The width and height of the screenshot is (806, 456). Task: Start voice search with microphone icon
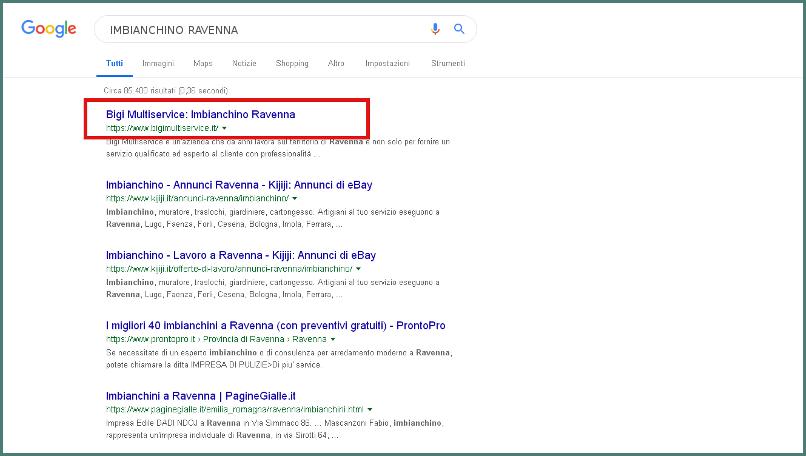click(435, 29)
